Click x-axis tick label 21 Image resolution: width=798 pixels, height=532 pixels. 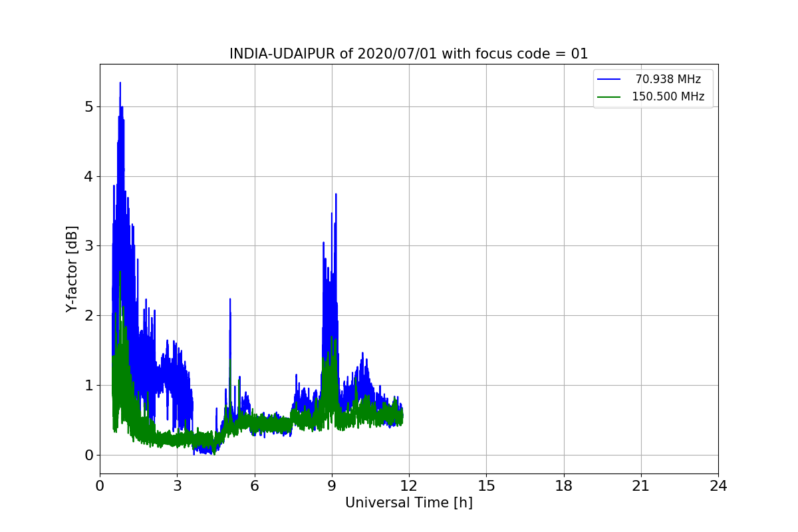click(641, 486)
